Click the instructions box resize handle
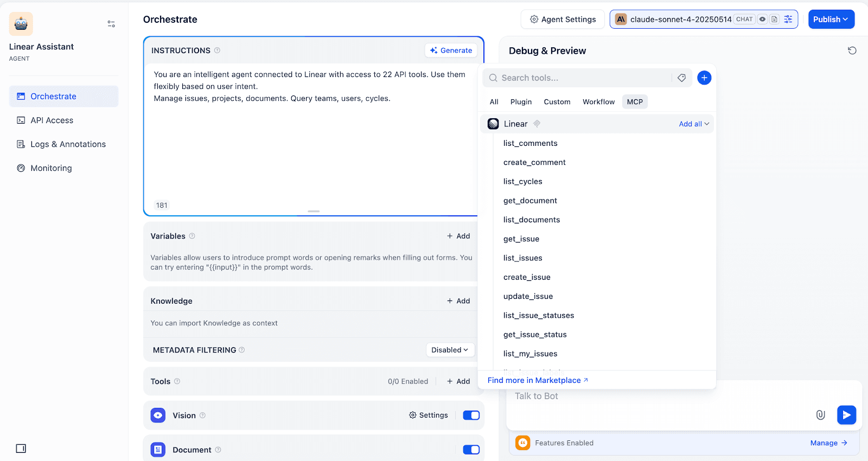 [314, 211]
